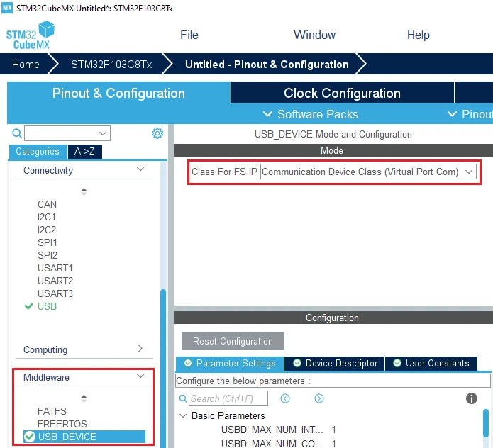This screenshot has height=448, width=493.
Task: Select the Categories tab
Action: (x=38, y=152)
